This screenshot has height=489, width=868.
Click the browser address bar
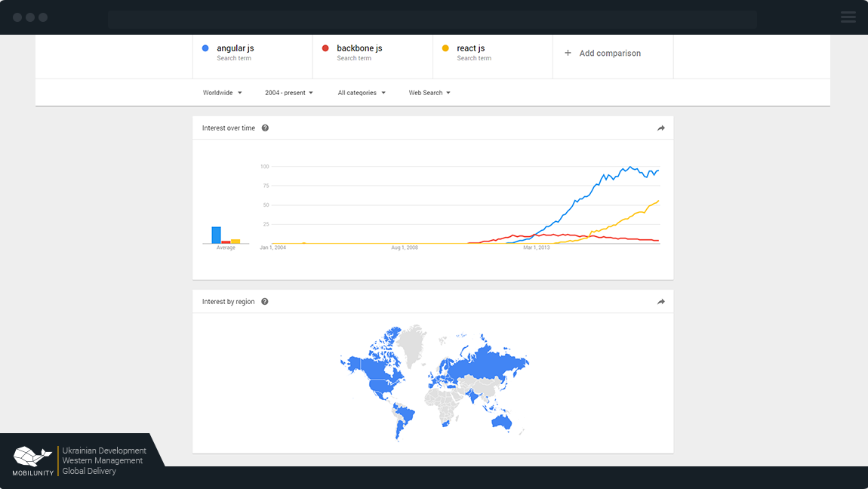click(432, 20)
